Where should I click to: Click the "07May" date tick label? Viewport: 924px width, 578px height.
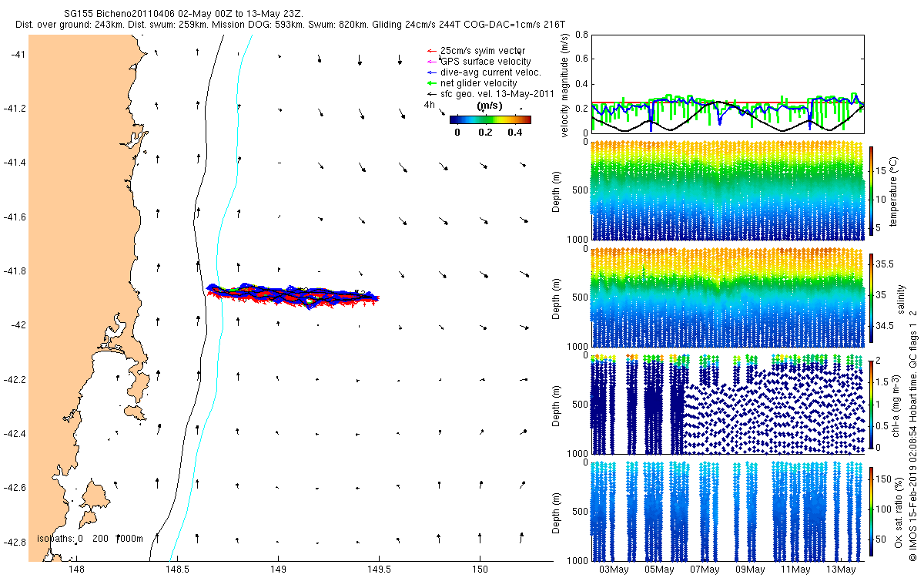pos(705,570)
